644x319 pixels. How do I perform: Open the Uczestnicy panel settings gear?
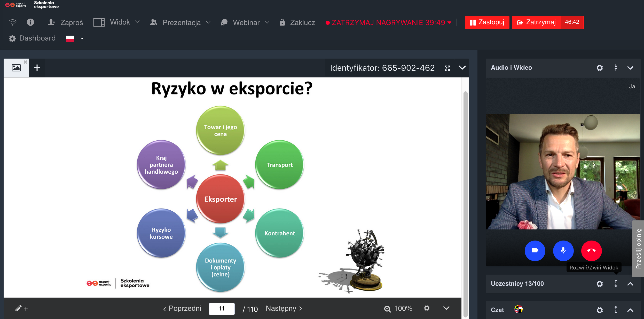tap(600, 284)
